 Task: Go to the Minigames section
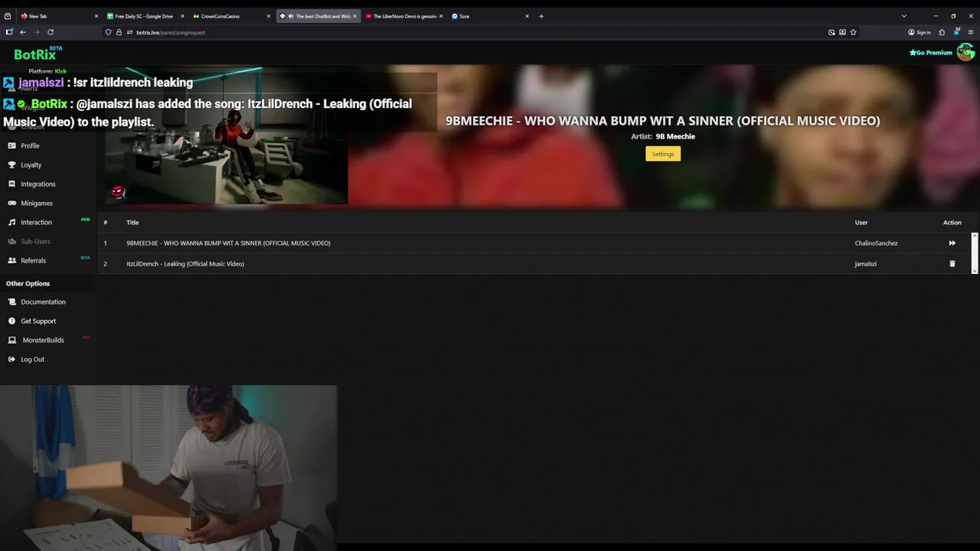36,203
